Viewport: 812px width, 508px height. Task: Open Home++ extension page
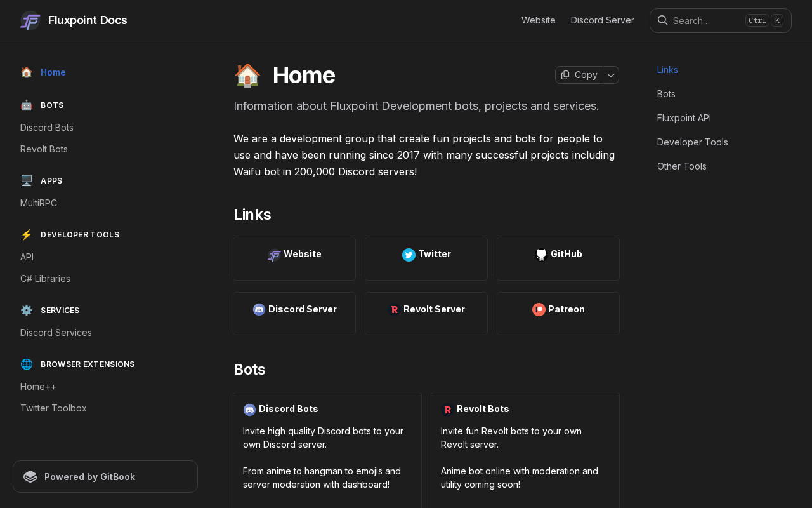[x=38, y=387]
